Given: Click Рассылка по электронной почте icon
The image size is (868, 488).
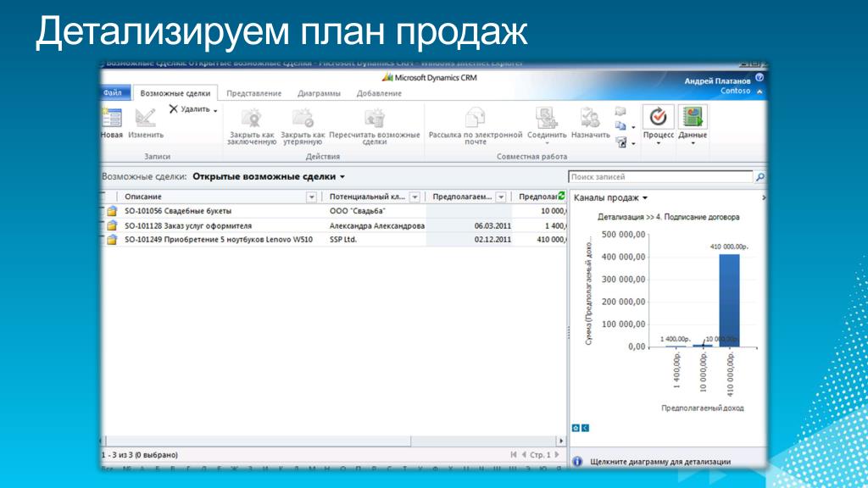Looking at the screenshot, I should [x=476, y=118].
